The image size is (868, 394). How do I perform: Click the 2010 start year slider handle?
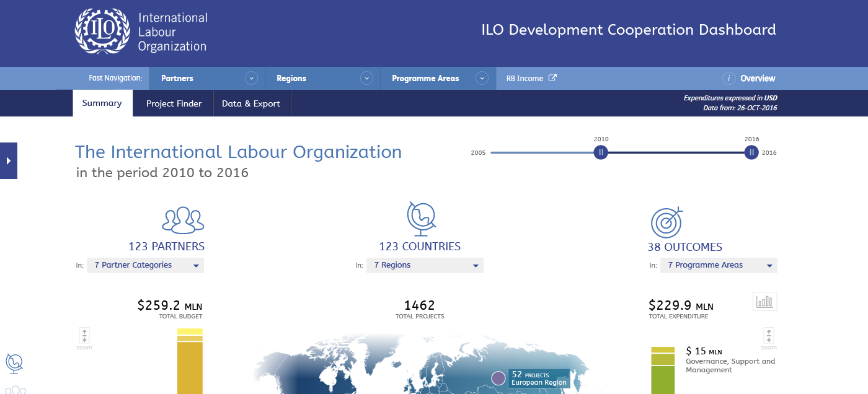(601, 152)
